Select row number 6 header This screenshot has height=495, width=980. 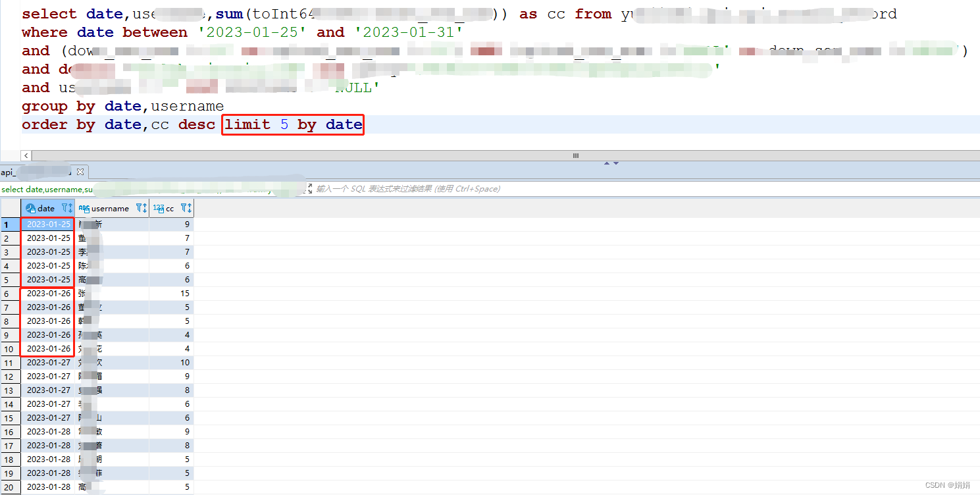tap(11, 294)
